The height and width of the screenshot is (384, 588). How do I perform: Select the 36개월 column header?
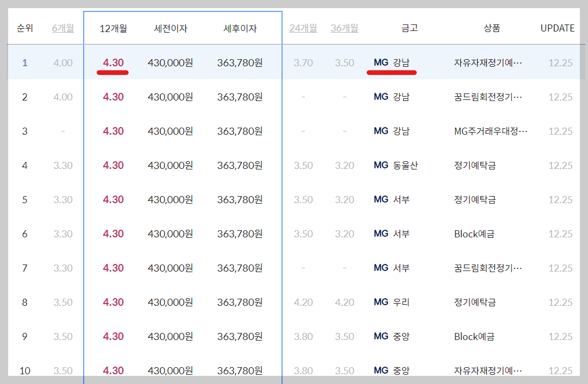(345, 28)
